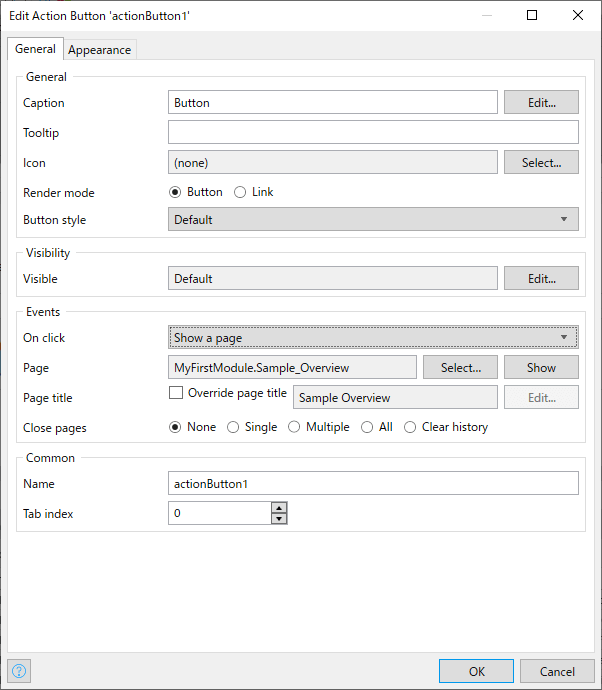Viewport: 602px width, 690px height.
Task: Click the Name input field
Action: click(373, 483)
